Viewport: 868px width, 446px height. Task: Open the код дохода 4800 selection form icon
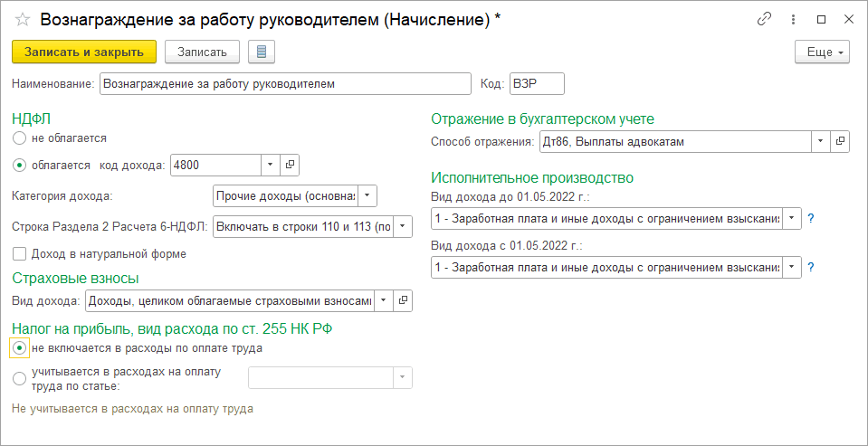(291, 165)
